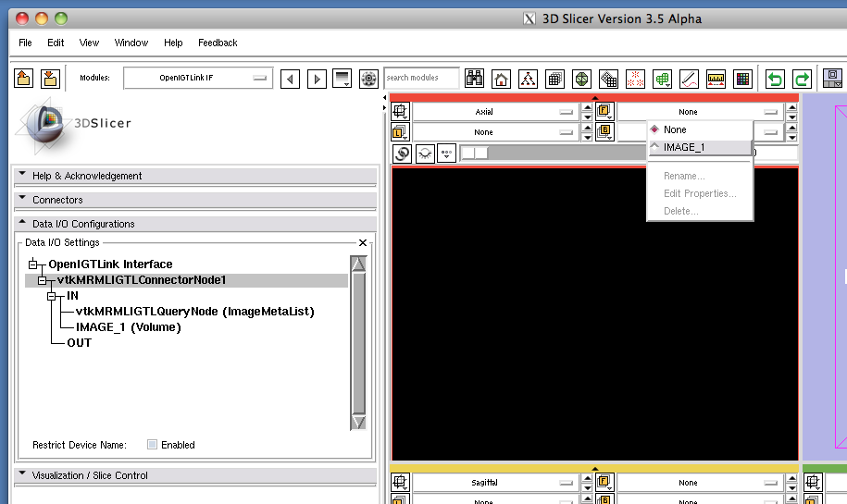Expand the Help & Acknowledgement section
This screenshot has width=847, height=504.
click(87, 176)
